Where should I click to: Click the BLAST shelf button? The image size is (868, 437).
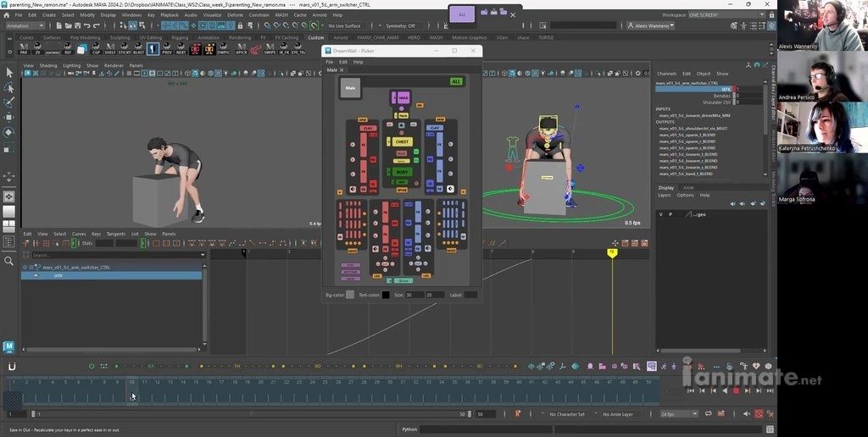point(139,49)
